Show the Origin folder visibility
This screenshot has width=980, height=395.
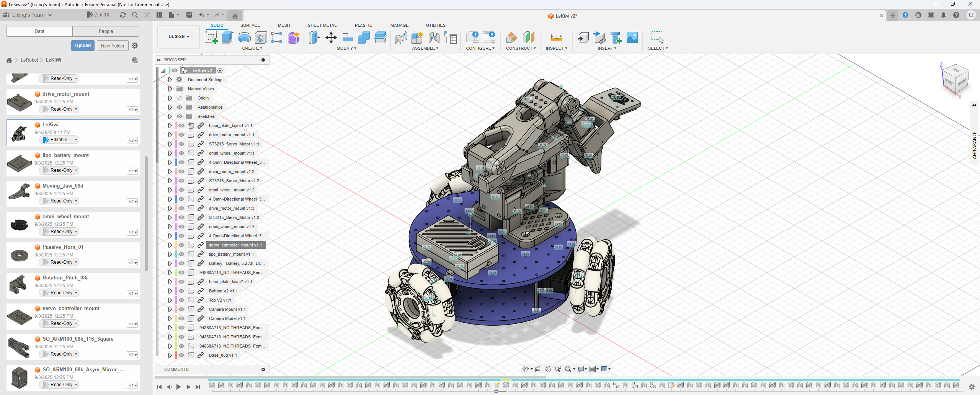180,98
